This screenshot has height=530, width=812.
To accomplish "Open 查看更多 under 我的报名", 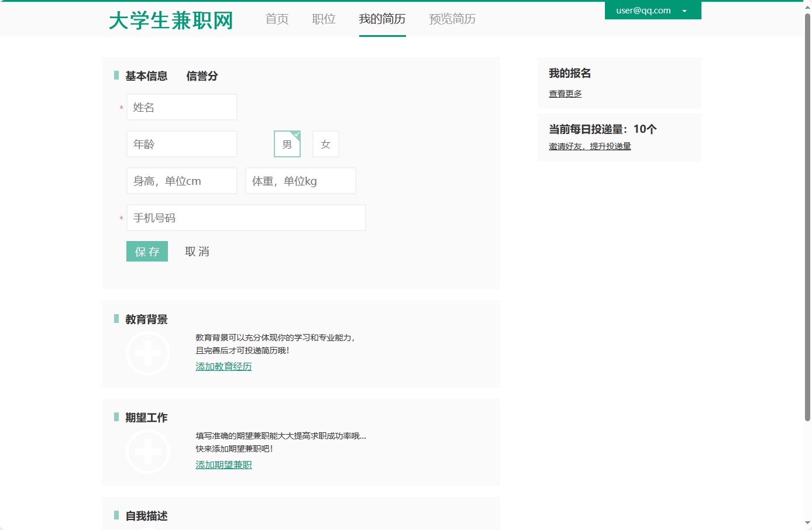I will tap(565, 93).
